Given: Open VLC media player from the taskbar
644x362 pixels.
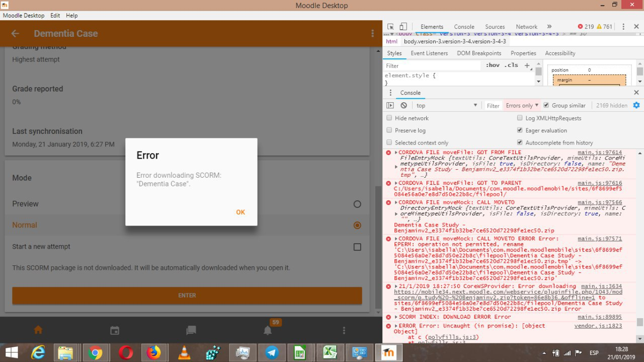Looking at the screenshot, I should coord(184,352).
